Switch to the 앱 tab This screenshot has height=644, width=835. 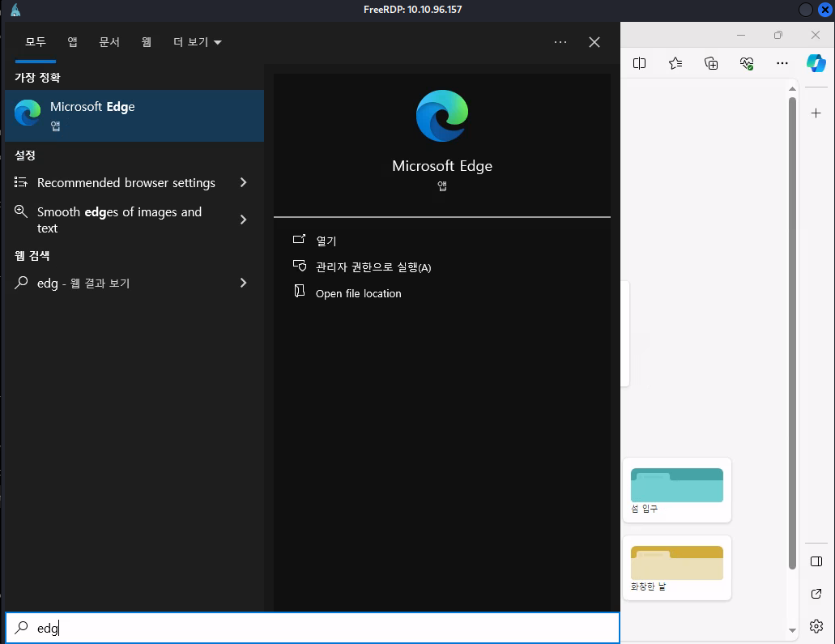coord(72,42)
